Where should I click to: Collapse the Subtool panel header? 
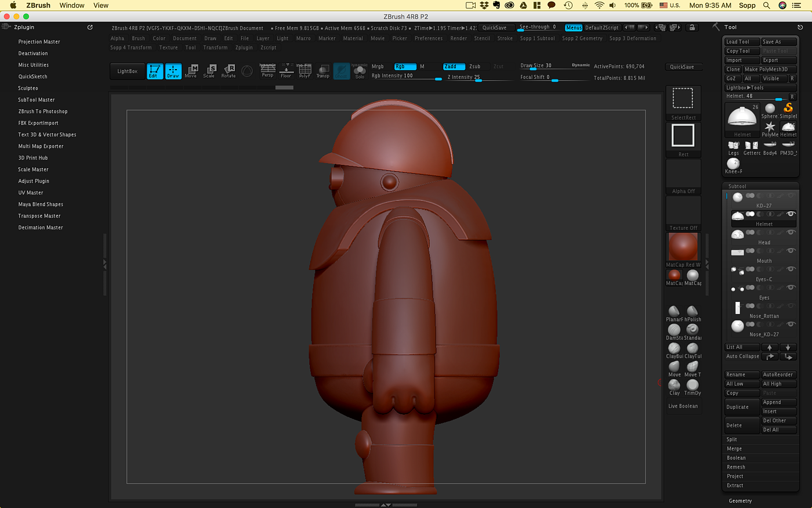click(737, 186)
